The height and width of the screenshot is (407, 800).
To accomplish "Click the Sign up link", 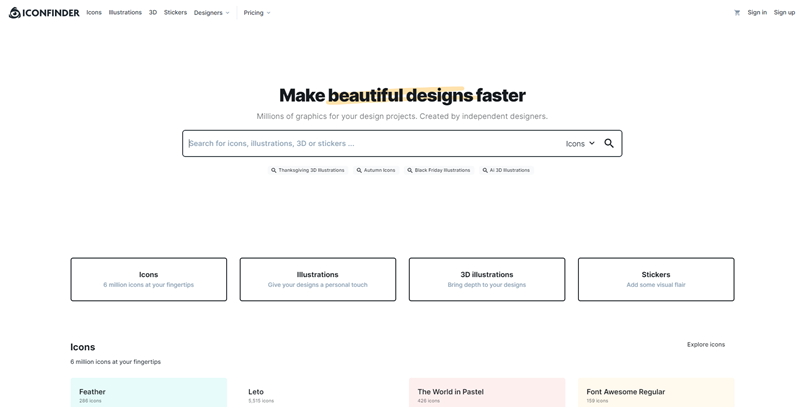I will 784,12.
